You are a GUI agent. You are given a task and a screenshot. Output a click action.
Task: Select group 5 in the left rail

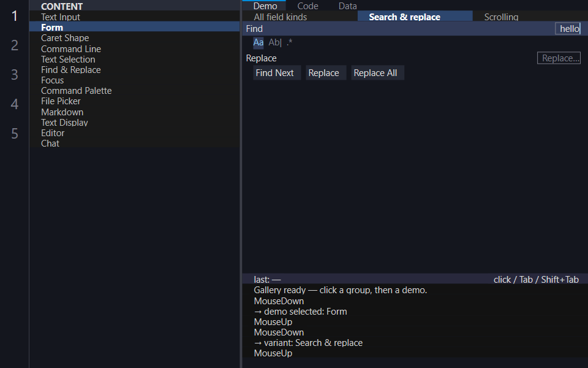[x=15, y=133]
